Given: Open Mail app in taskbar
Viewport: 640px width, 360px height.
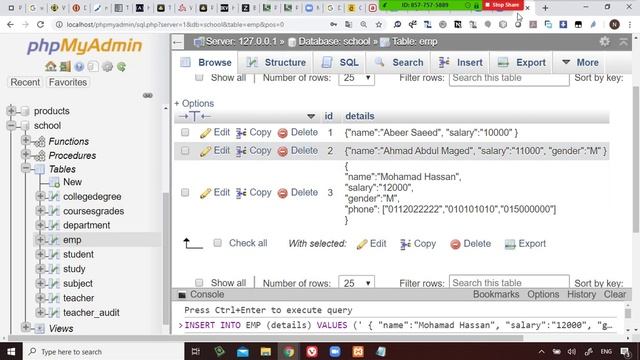Looking at the screenshot, I should coord(243,351).
